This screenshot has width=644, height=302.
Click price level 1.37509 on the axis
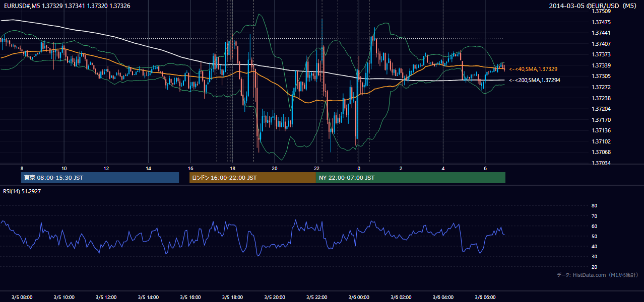pyautogui.click(x=601, y=11)
